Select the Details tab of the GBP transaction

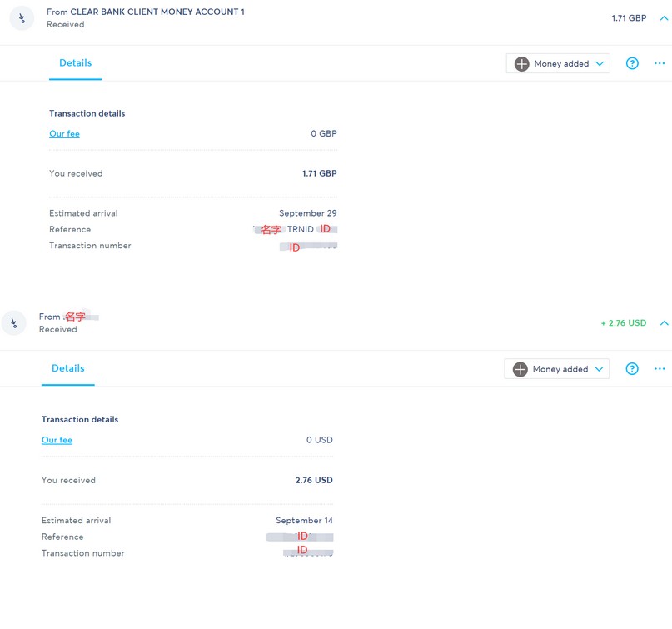pos(75,63)
